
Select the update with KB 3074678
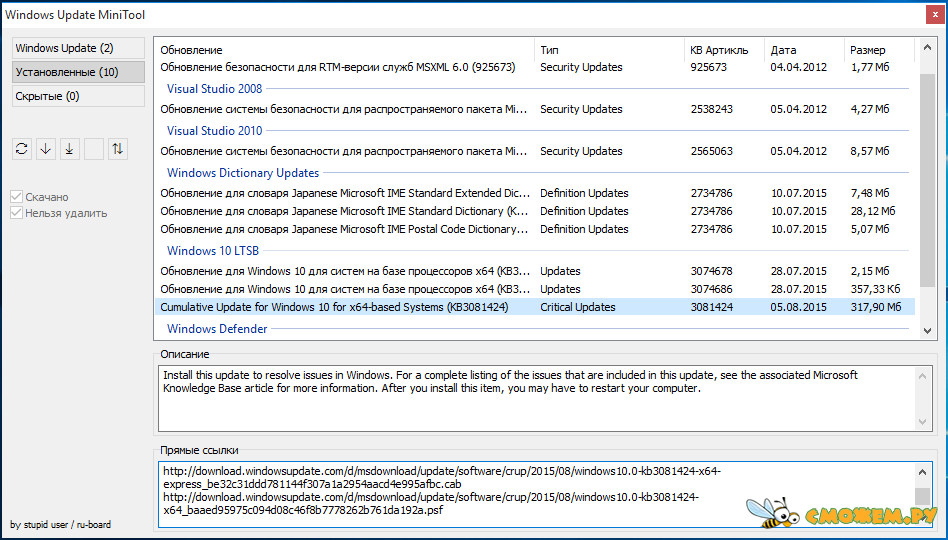[x=535, y=271]
